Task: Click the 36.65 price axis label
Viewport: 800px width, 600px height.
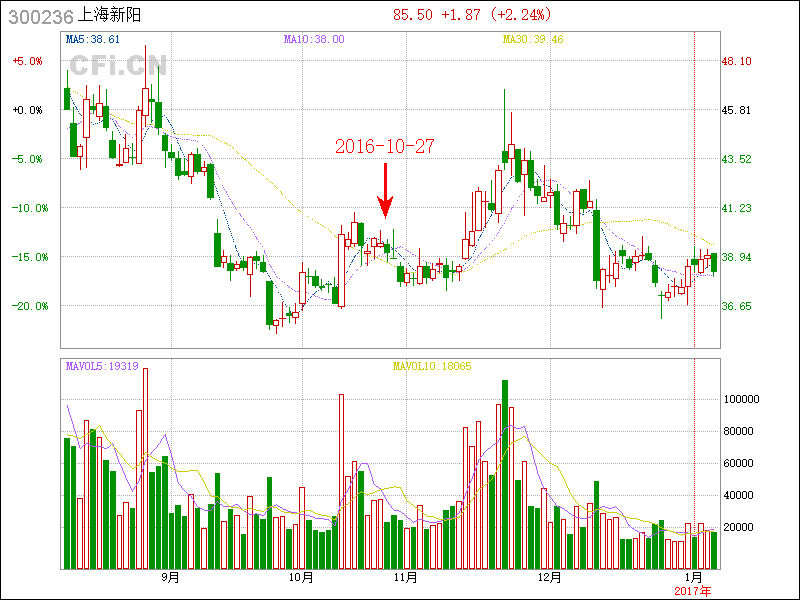Action: click(736, 306)
